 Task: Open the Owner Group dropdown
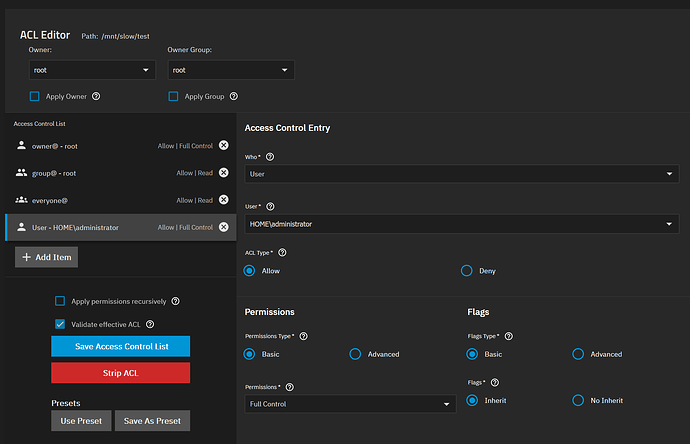click(x=231, y=70)
